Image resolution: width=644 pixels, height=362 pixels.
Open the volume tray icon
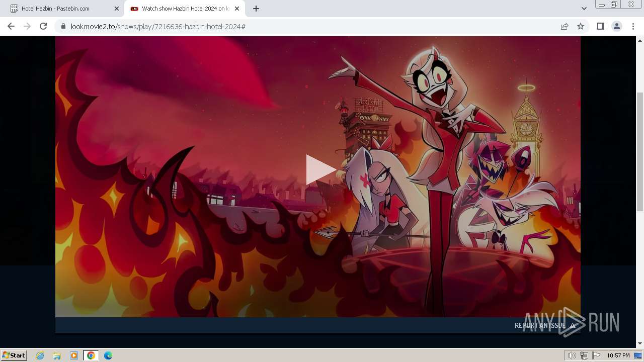[x=572, y=355]
